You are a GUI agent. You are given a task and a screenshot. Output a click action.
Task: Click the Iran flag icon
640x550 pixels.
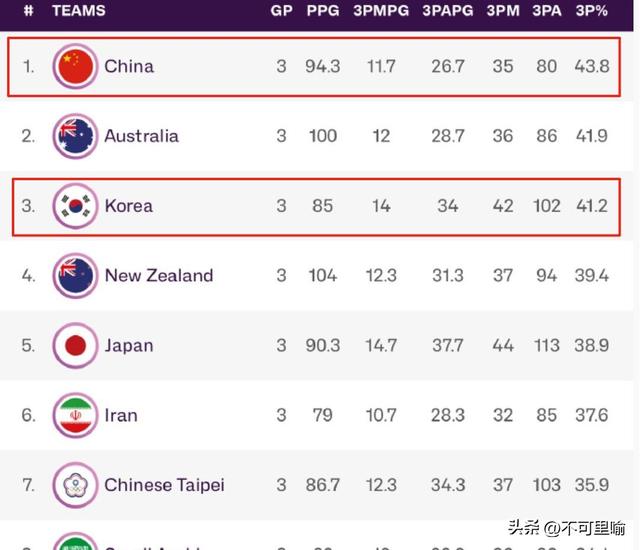pyautogui.click(x=75, y=415)
